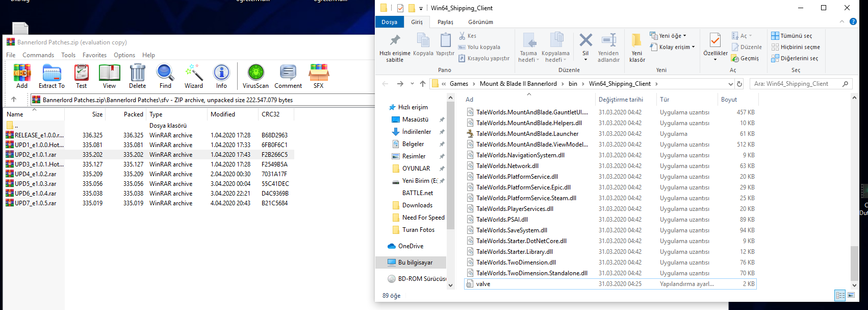This screenshot has height=310, width=868.
Task: Launch the Wizard in WinRAR
Action: (x=193, y=77)
